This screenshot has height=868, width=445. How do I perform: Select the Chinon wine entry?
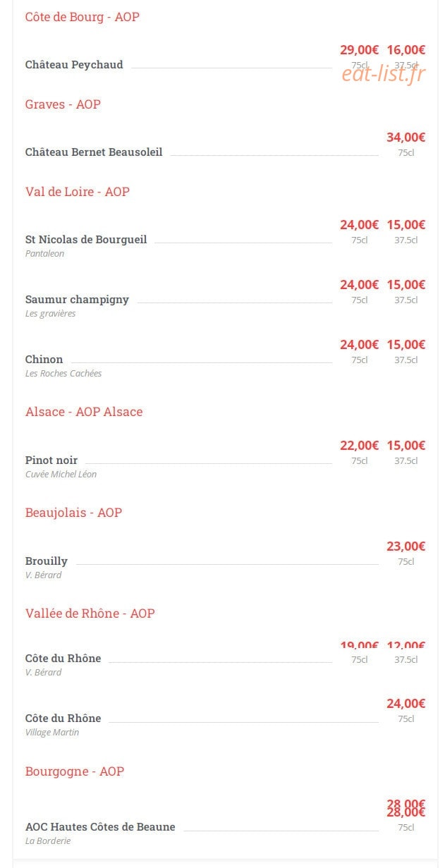point(44,360)
